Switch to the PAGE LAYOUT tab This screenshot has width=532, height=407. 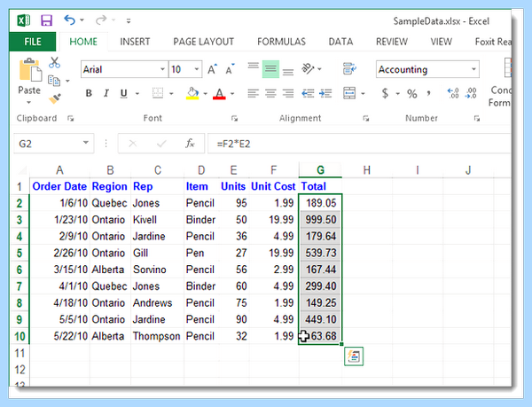pos(203,42)
